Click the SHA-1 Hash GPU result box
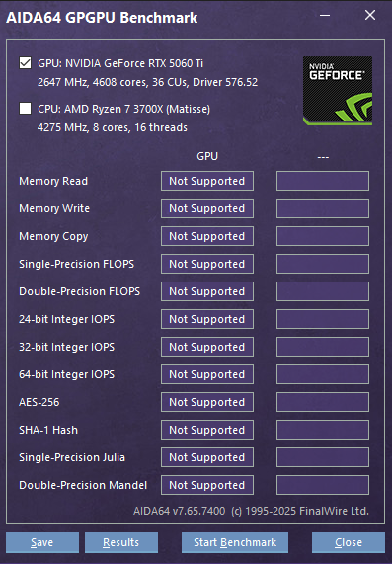 coord(207,430)
